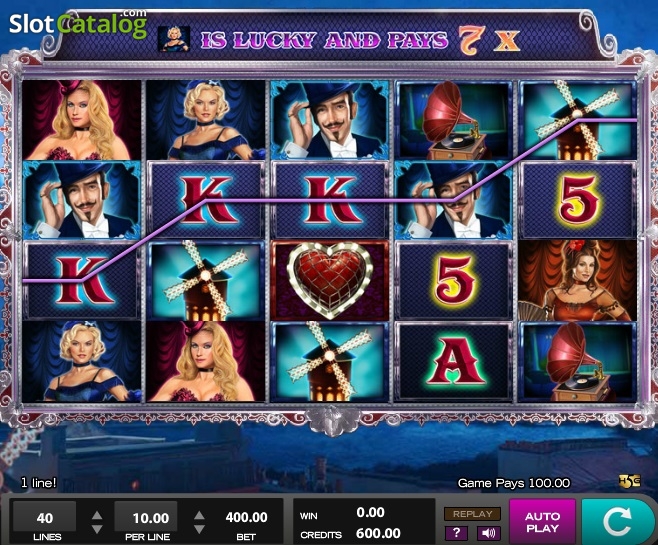Click the brunette dancer with fan symbol
This screenshot has width=658, height=545.
[578, 280]
